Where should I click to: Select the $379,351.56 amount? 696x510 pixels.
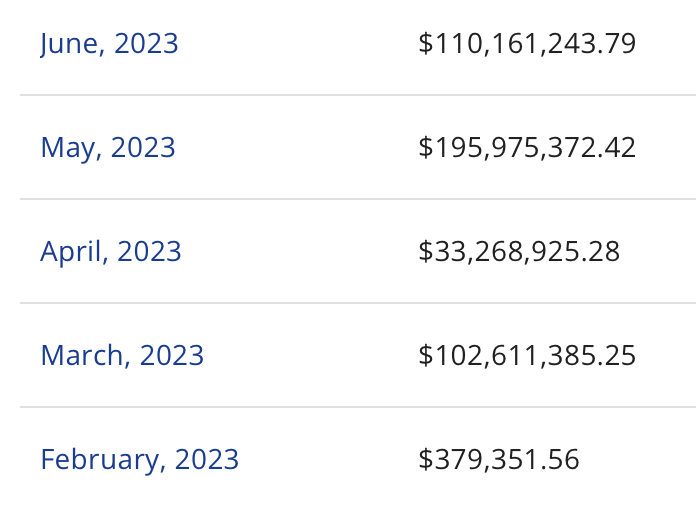tap(499, 459)
